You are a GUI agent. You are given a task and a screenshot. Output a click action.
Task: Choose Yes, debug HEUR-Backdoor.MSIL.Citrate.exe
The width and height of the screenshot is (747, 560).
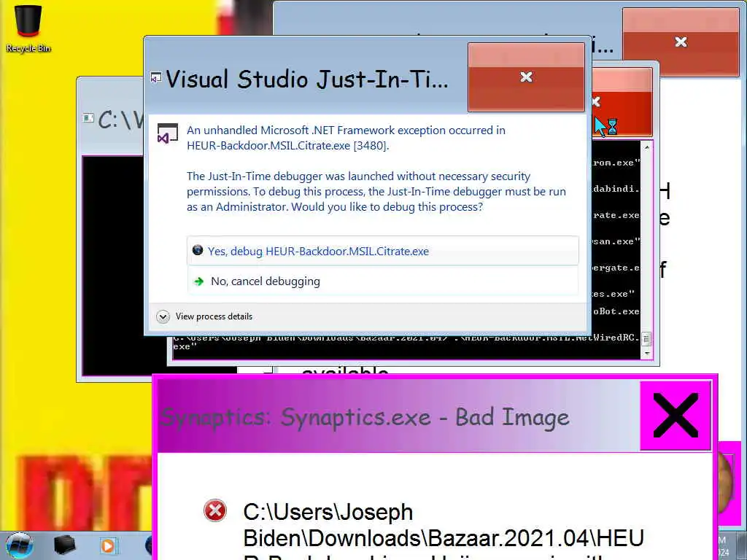point(382,251)
